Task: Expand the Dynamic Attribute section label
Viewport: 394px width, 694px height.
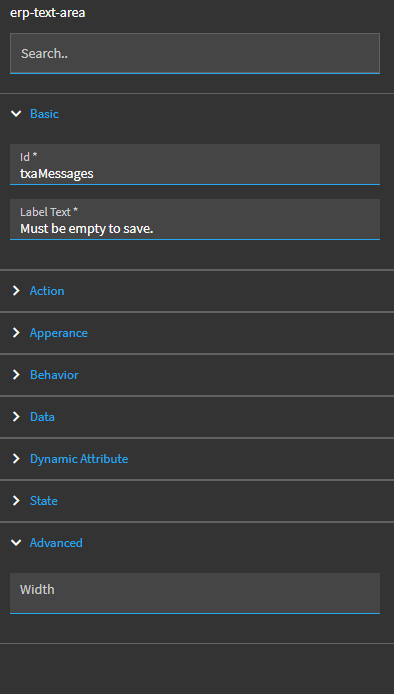Action: (x=79, y=459)
